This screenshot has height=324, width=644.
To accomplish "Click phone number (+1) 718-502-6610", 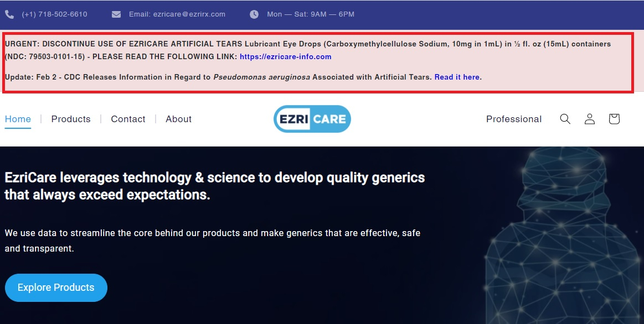I will [55, 14].
